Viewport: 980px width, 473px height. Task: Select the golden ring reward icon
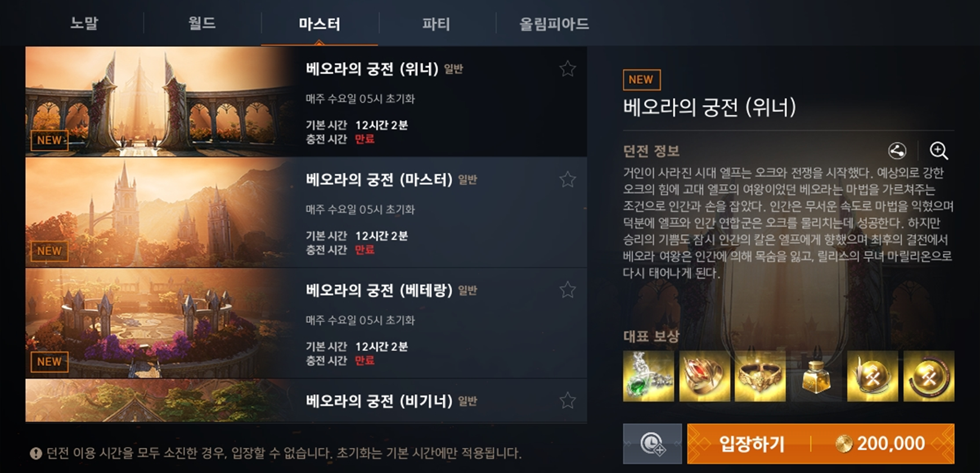pyautogui.click(x=760, y=376)
